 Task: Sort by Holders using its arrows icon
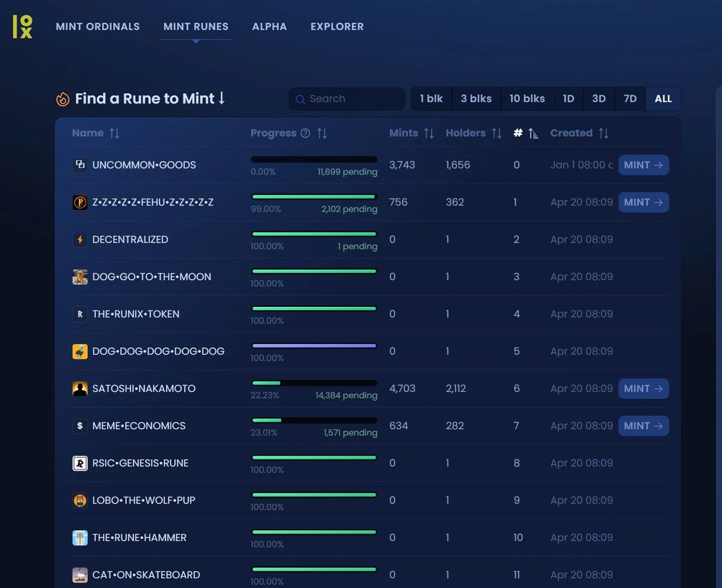coord(496,133)
